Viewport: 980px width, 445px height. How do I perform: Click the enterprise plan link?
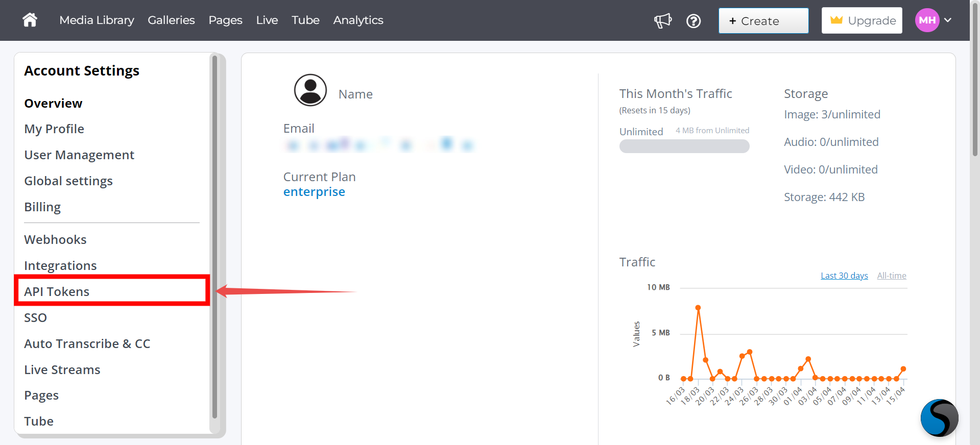314,191
